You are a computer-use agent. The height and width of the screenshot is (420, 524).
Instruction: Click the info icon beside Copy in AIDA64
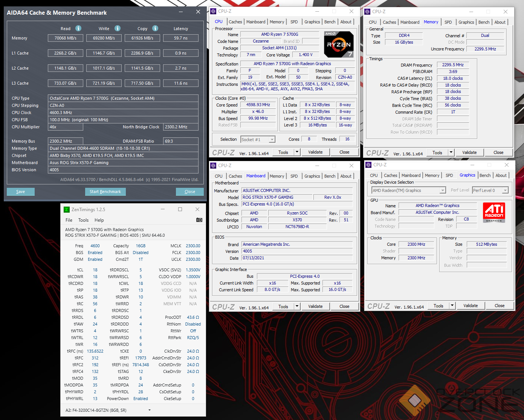(155, 28)
